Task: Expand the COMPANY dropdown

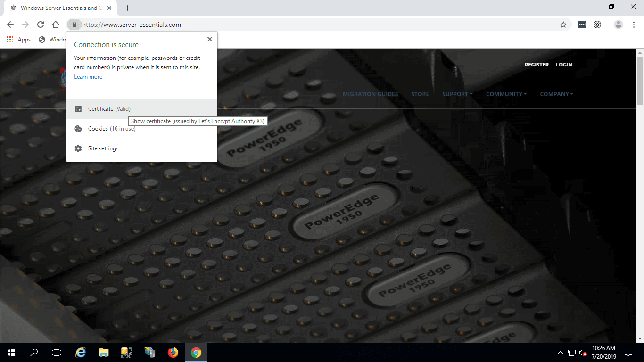Action: (x=557, y=94)
